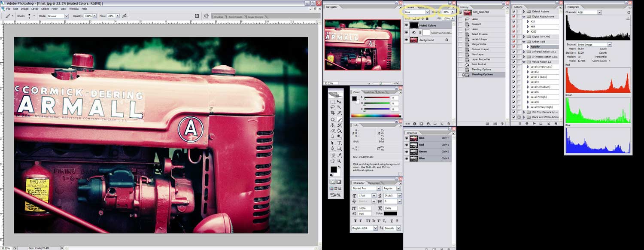The image size is (644, 250).
Task: Pick the Zoom tool in the toolbox
Action: coord(339,161)
